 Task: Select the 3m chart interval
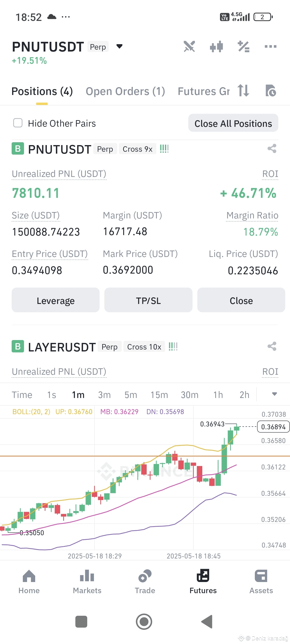pos(104,395)
